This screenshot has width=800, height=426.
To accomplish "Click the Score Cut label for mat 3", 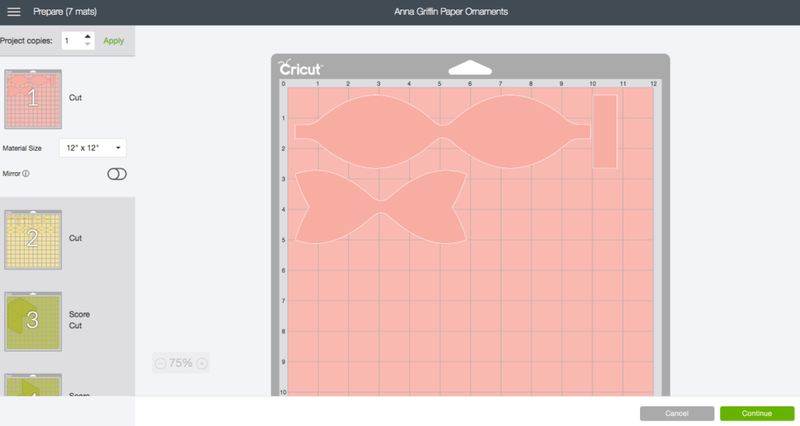I will [x=79, y=320].
